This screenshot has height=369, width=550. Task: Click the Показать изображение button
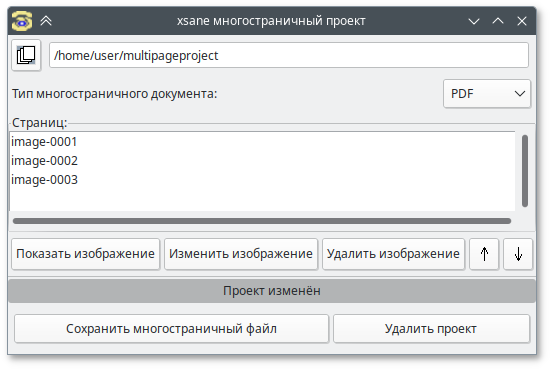[86, 254]
